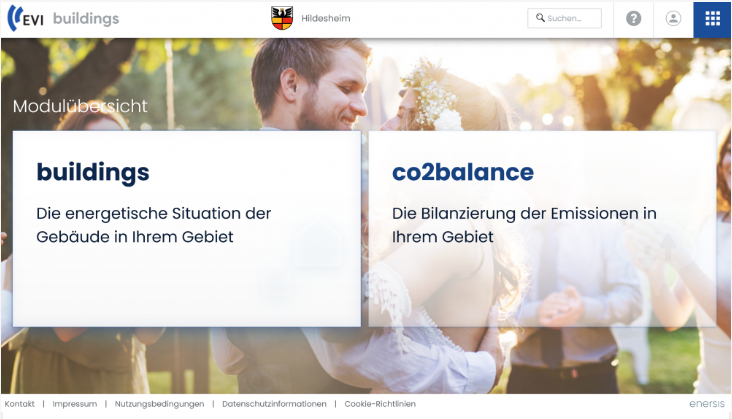The width and height of the screenshot is (732, 419).
Task: Open the help question mark icon
Action: [x=633, y=19]
